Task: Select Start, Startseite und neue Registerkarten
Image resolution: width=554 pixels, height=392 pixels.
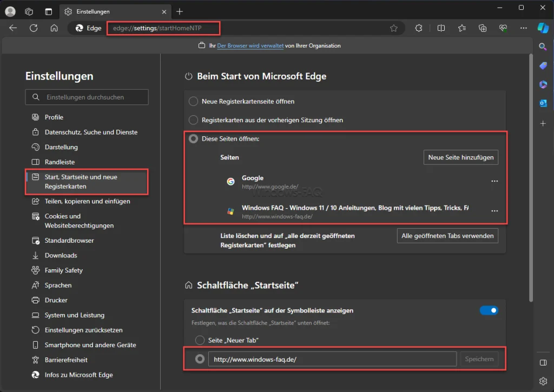Action: [87, 182]
